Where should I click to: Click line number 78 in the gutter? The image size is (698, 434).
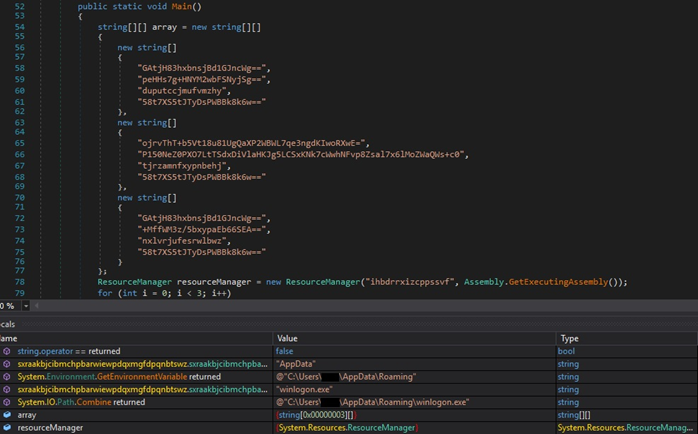point(20,282)
